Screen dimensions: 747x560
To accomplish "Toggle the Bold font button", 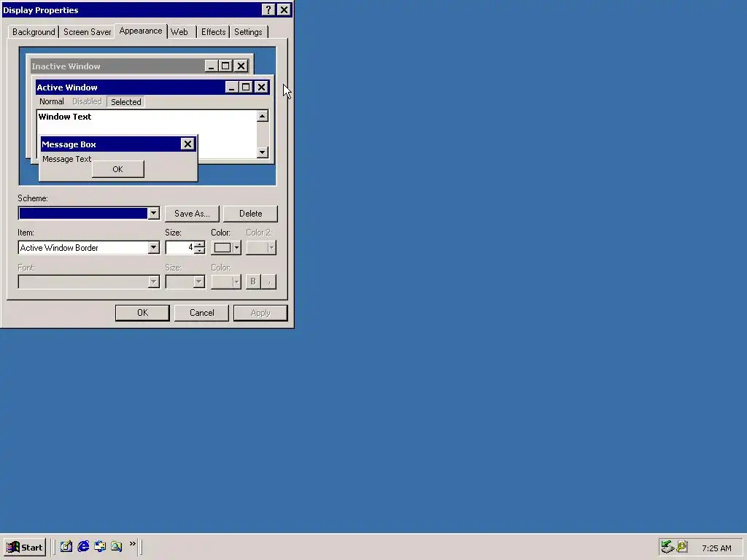I will pos(253,282).
